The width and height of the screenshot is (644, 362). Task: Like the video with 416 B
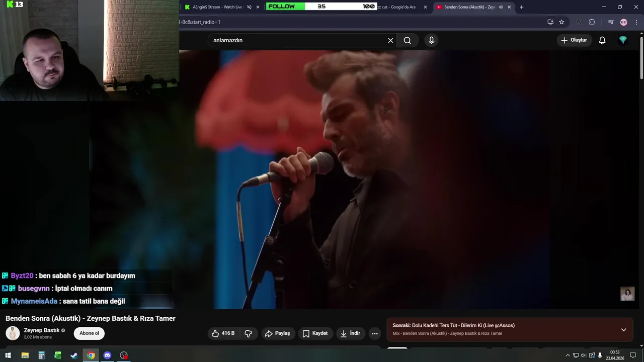[x=223, y=333]
